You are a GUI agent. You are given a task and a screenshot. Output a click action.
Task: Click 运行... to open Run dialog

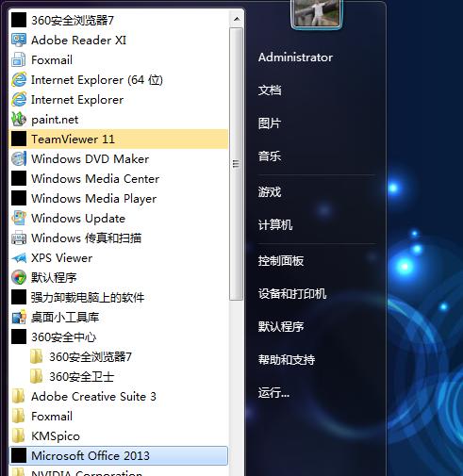point(273,393)
